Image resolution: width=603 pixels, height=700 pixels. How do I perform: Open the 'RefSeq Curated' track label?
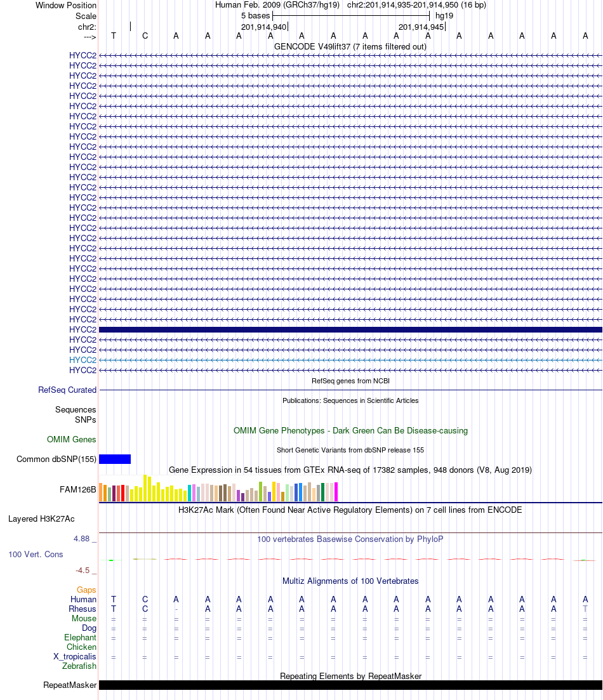[x=67, y=390]
